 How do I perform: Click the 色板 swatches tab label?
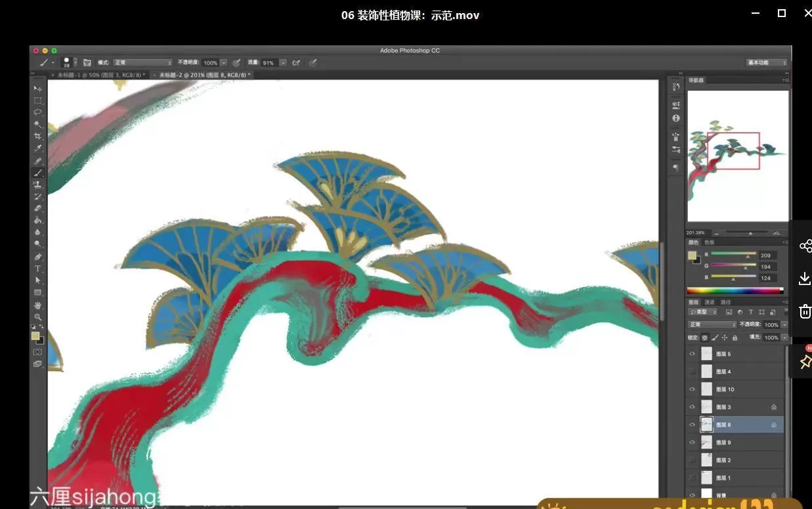click(710, 242)
